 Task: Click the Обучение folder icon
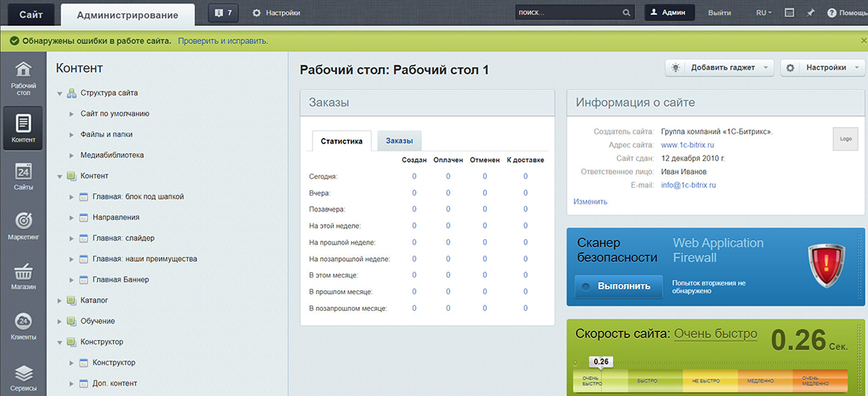click(x=71, y=321)
